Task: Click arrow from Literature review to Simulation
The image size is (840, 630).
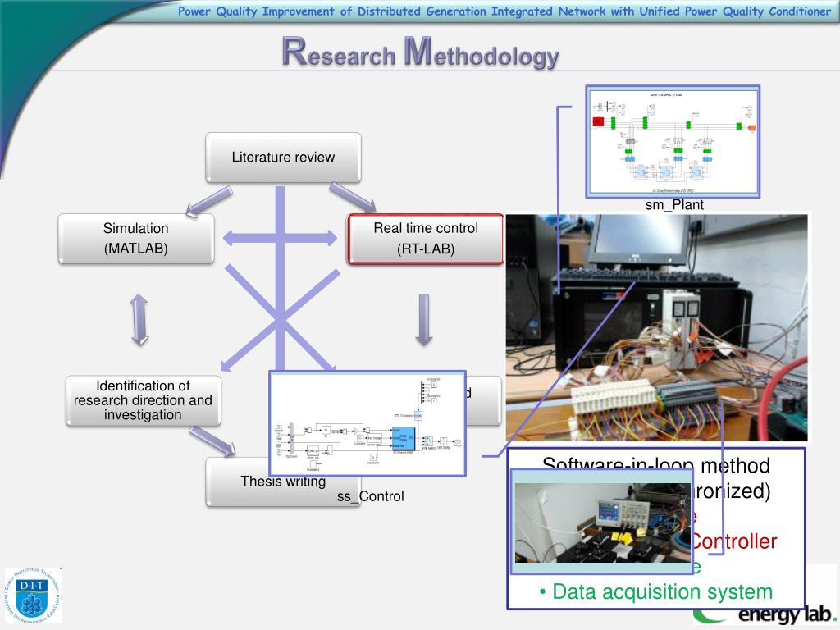Action: [x=209, y=202]
